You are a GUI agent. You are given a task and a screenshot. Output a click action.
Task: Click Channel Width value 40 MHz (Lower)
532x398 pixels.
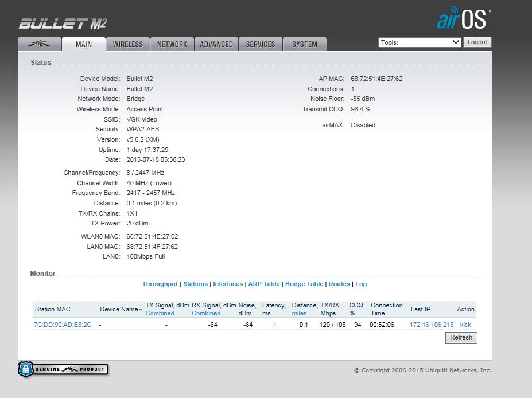[x=149, y=183]
